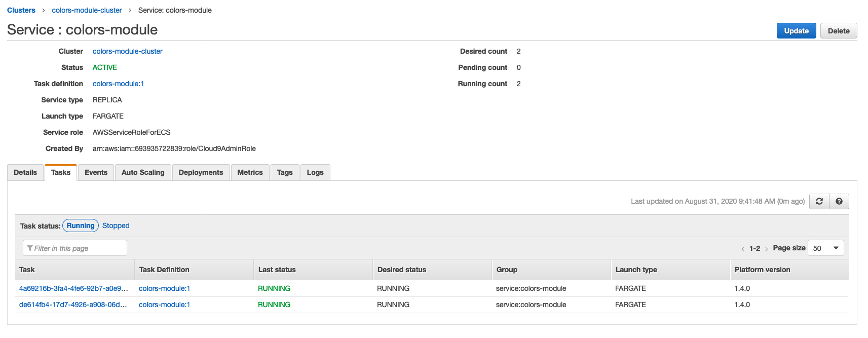Open the Events tab
Viewport: 868px width, 338px height.
click(x=96, y=172)
